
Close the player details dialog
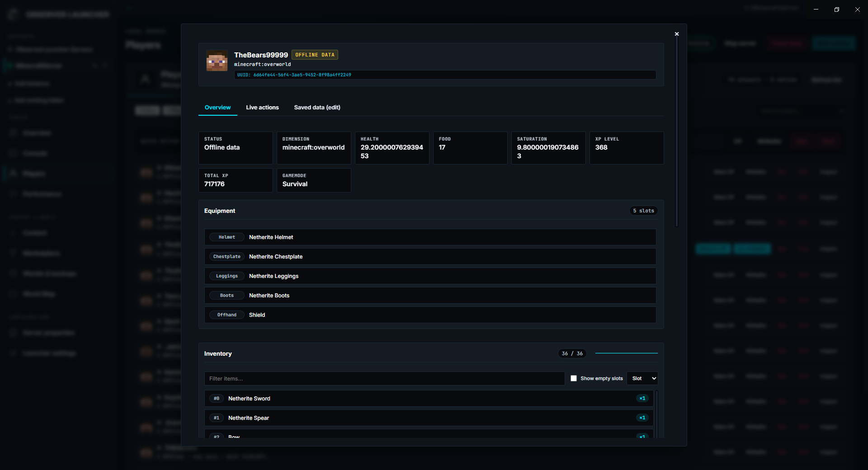coord(677,34)
